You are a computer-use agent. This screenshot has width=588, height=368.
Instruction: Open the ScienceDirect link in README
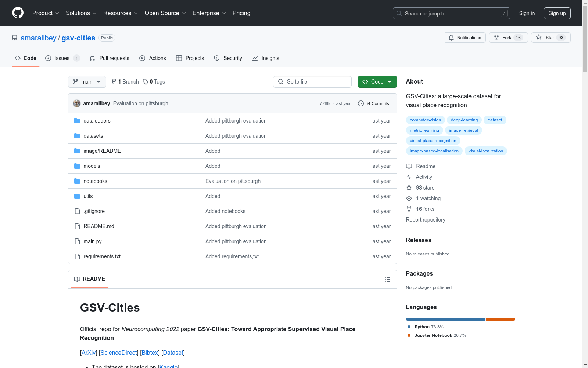(x=119, y=353)
